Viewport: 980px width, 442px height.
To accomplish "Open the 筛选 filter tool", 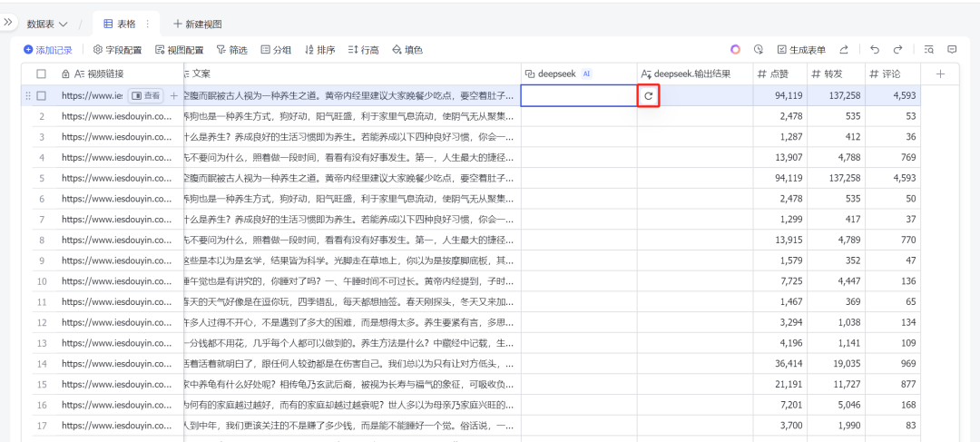I will [x=232, y=50].
